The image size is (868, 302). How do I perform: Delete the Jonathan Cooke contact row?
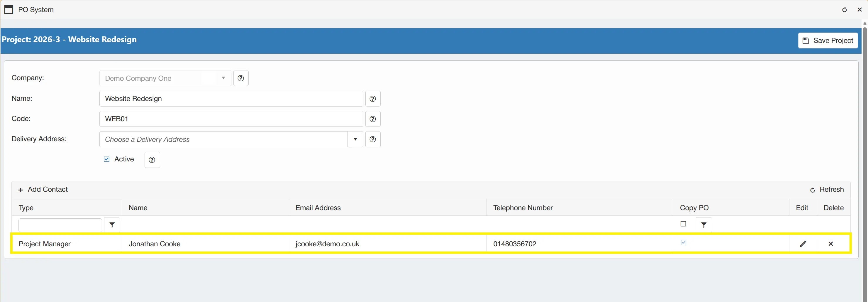[x=830, y=244]
